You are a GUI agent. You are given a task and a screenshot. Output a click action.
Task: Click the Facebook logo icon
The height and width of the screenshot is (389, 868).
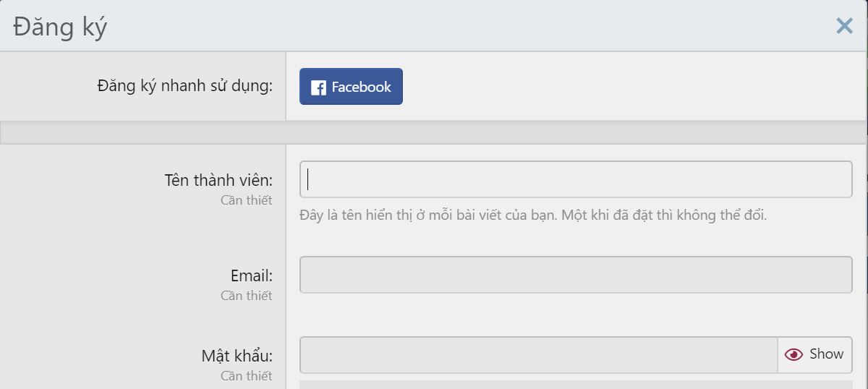pyautogui.click(x=318, y=87)
